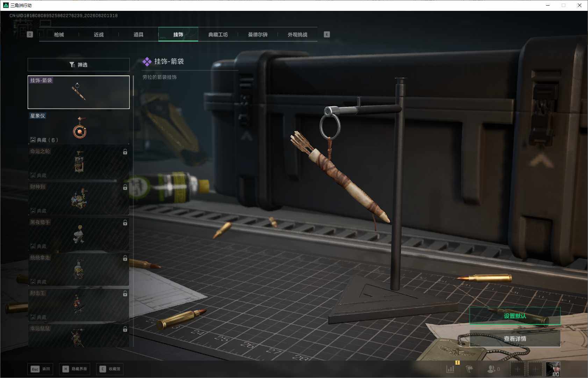The width and height of the screenshot is (588, 378).
Task: Click the C 收藏馆 button
Action: pyautogui.click(x=110, y=369)
